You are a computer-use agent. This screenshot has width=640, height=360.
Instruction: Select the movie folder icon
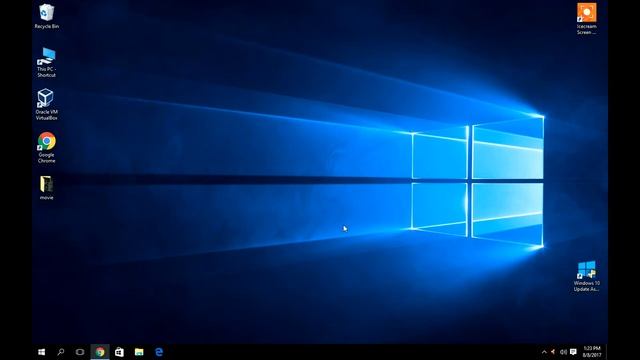tap(47, 188)
